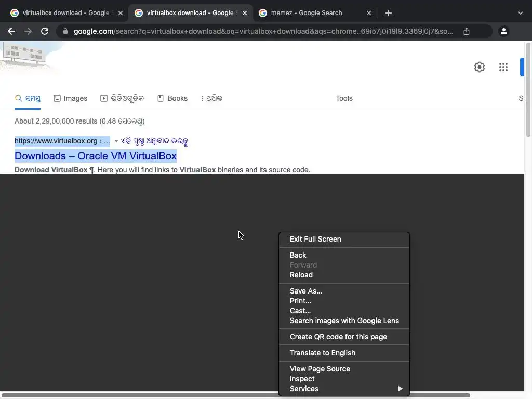Click the translate this page Odia link
This screenshot has width=532, height=399.
point(154,141)
